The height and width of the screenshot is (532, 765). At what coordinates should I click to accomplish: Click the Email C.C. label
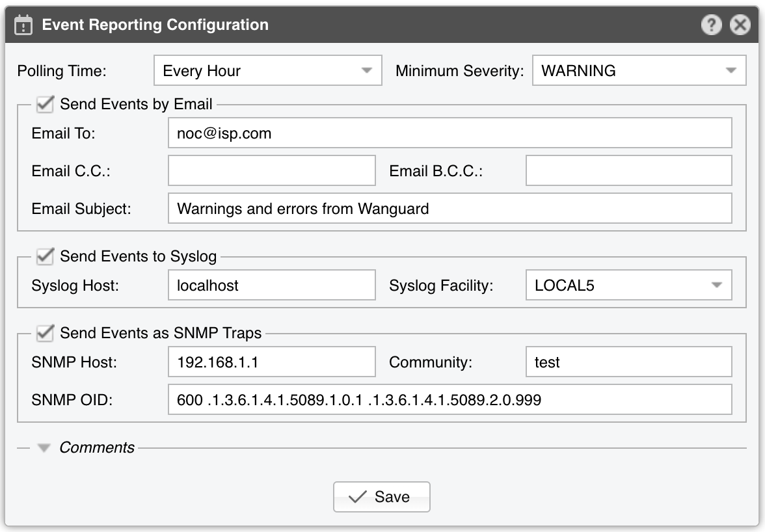[x=71, y=171]
